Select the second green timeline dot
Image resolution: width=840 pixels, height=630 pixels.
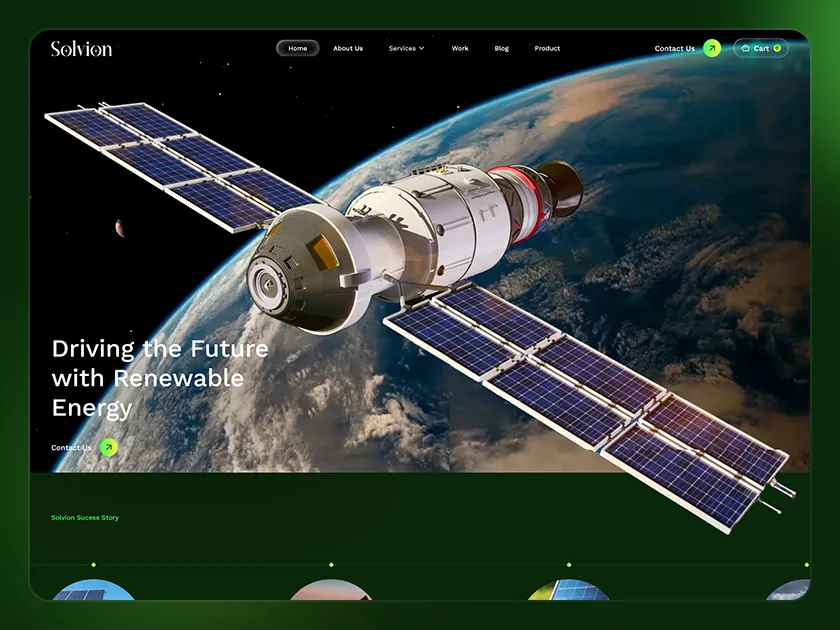pyautogui.click(x=331, y=565)
